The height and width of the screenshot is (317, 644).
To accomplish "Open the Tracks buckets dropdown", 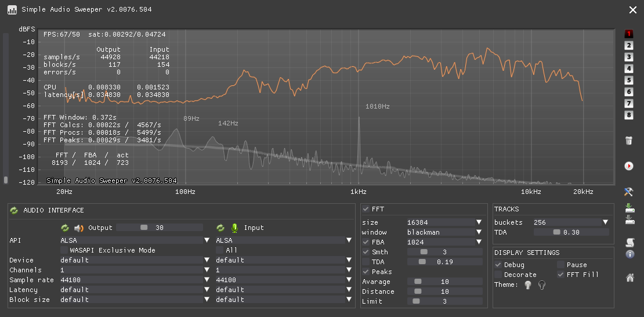I will [x=571, y=222].
